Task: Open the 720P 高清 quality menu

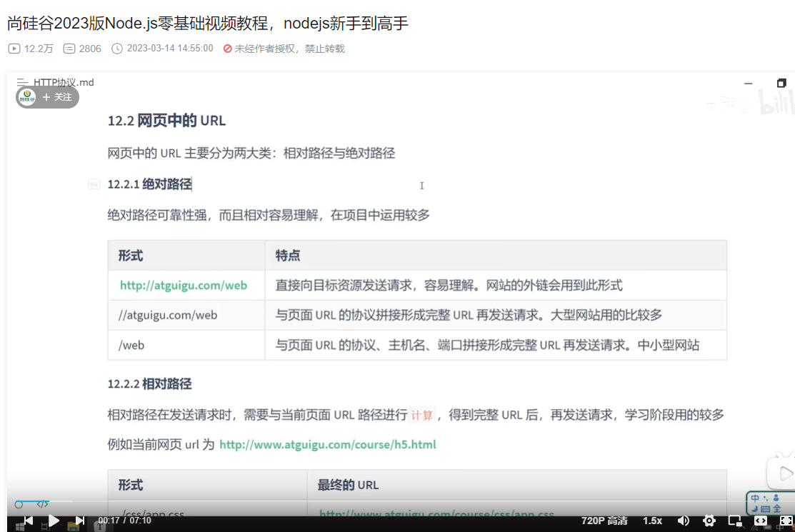Action: 604,521
